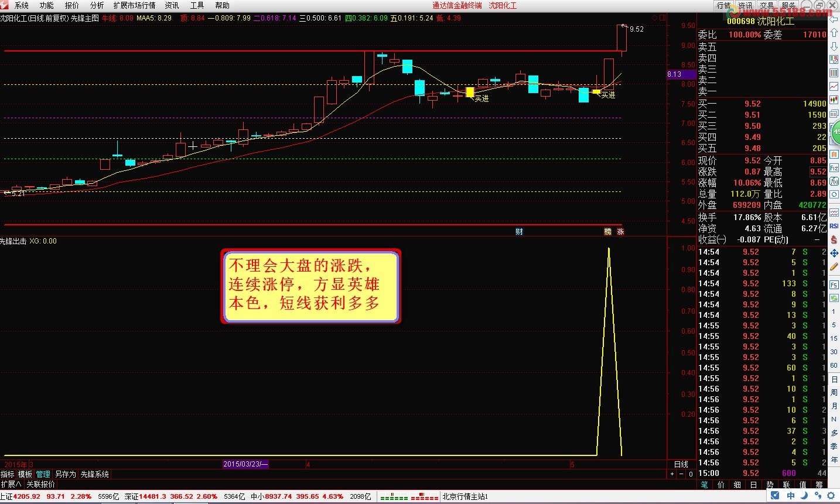Select the 日 daily period button
The height and width of the screenshot is (504, 840).
tap(834, 379)
